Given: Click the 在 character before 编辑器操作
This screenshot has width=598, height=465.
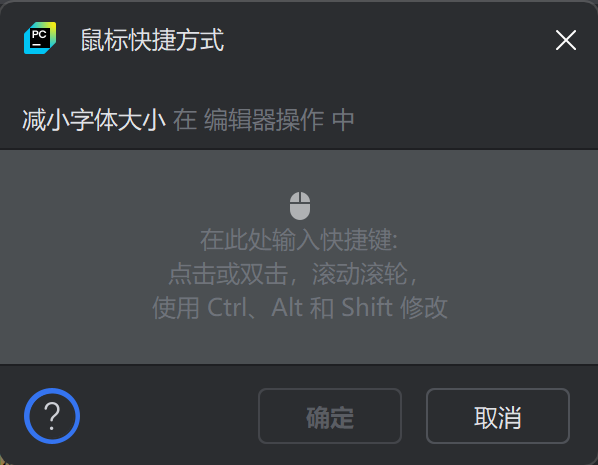Looking at the screenshot, I should point(185,120).
